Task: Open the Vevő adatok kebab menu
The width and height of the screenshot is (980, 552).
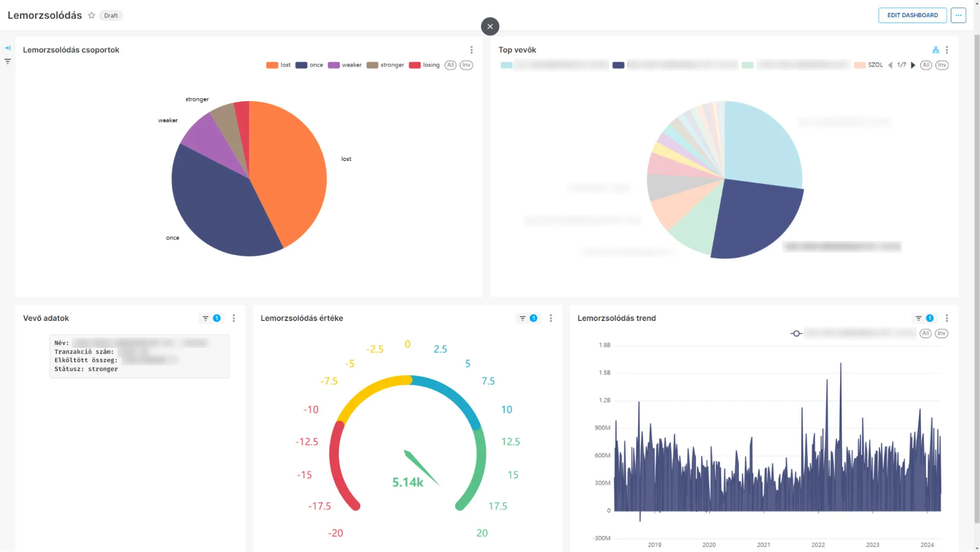Action: pos(234,318)
